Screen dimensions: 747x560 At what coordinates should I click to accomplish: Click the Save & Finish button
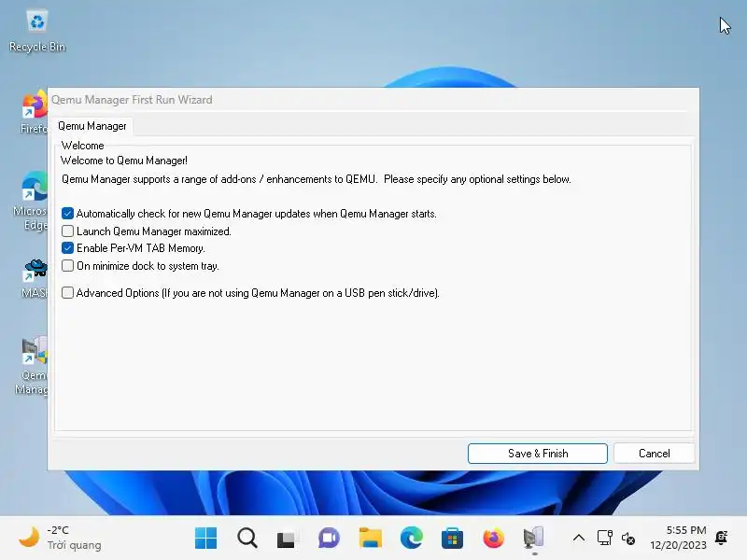coord(538,454)
